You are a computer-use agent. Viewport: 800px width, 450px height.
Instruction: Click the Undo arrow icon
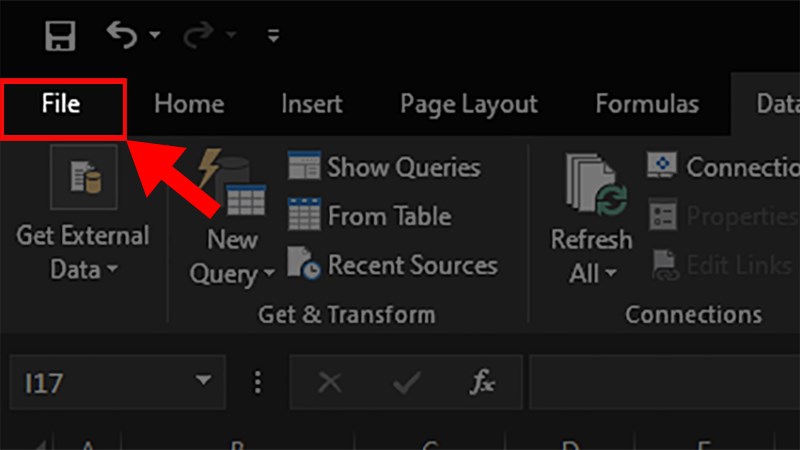[121, 37]
